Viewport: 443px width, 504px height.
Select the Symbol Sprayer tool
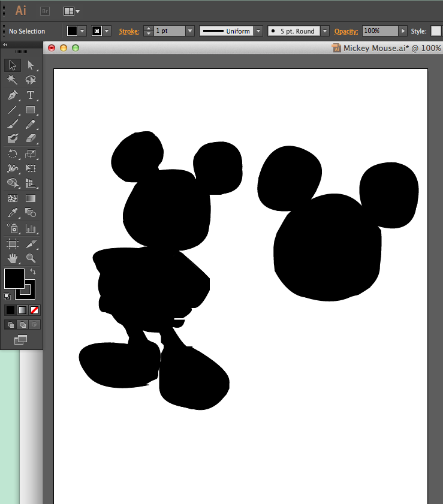[13, 228]
